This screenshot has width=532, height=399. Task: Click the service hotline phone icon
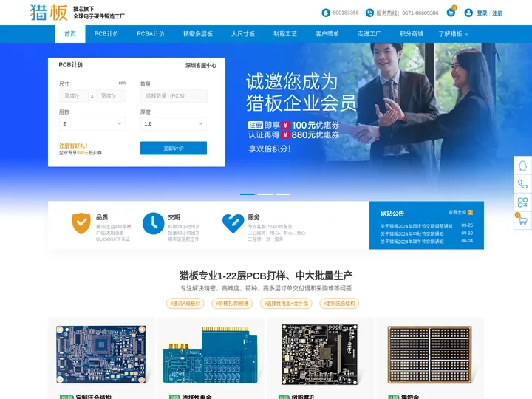[369, 13]
